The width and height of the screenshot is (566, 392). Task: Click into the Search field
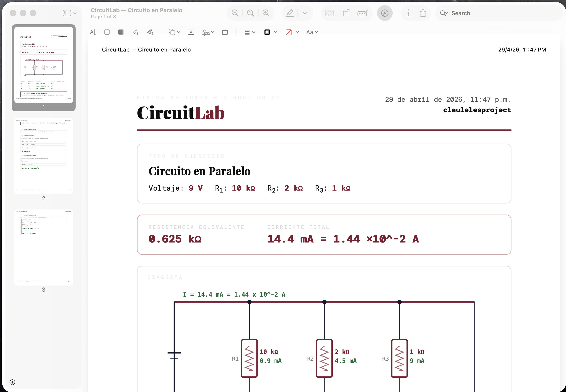499,13
